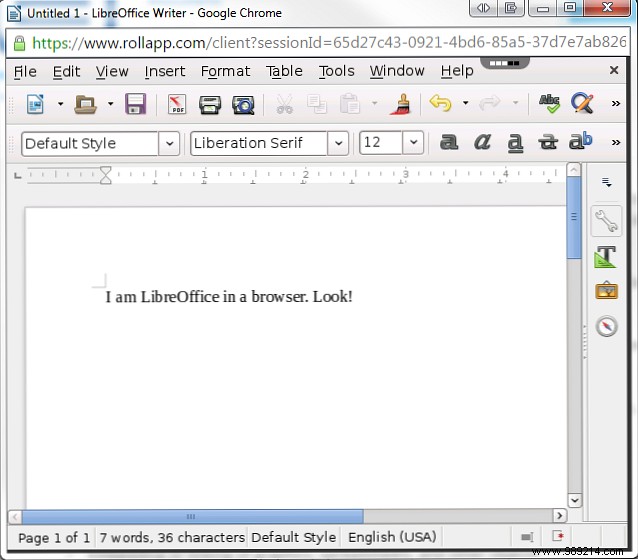Open the Help menu
Screen dimensions: 638x560
pyautogui.click(x=457, y=72)
